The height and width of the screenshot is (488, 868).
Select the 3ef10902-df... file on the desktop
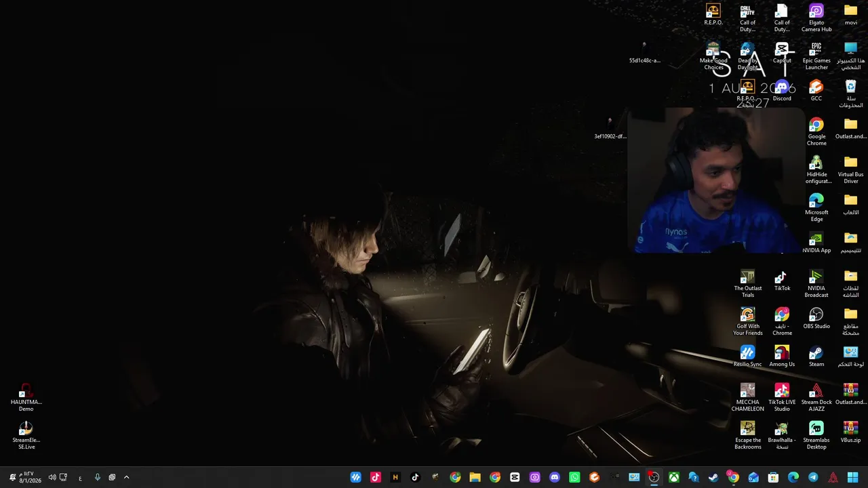tap(610, 129)
